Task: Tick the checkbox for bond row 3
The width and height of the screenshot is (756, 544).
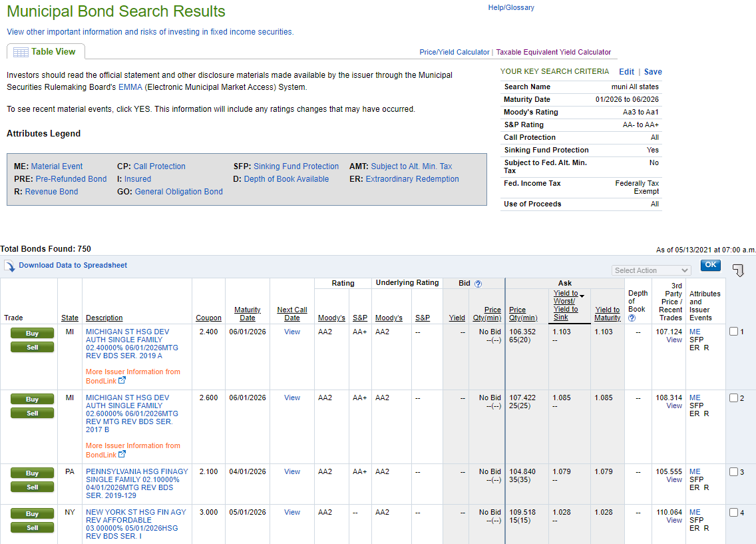Action: pos(734,472)
